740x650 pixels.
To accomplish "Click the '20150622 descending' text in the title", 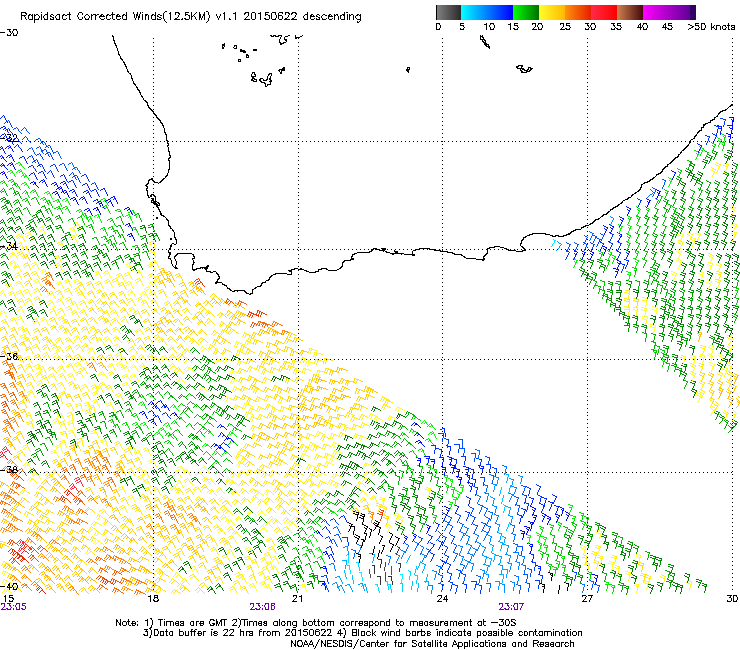I will (x=302, y=17).
